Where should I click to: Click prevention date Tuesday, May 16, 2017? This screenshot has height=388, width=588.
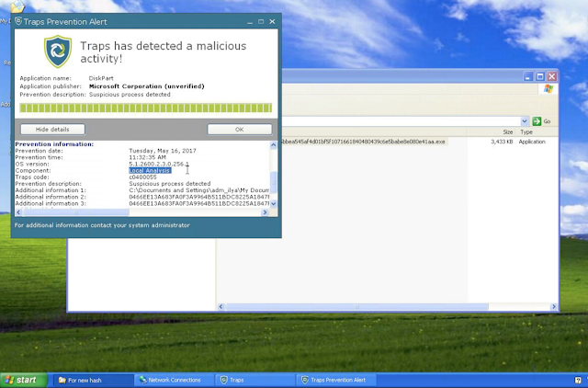coord(163,151)
